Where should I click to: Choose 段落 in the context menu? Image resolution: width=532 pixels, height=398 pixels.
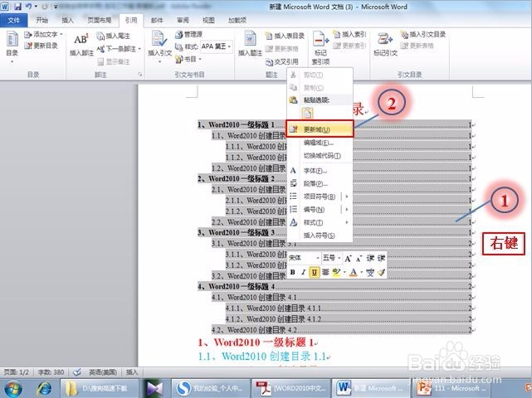[x=320, y=183]
